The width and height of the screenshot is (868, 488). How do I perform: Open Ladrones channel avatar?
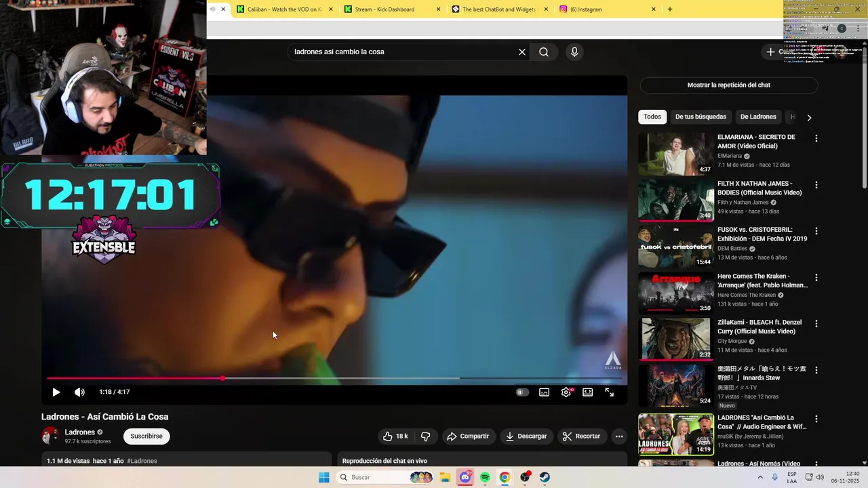coord(50,436)
